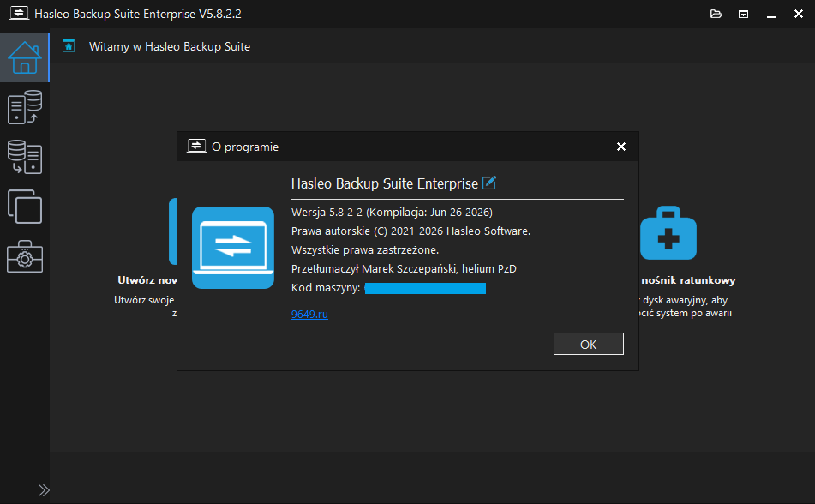The image size is (815, 504).
Task: Open the 9649.ru link
Action: point(309,315)
